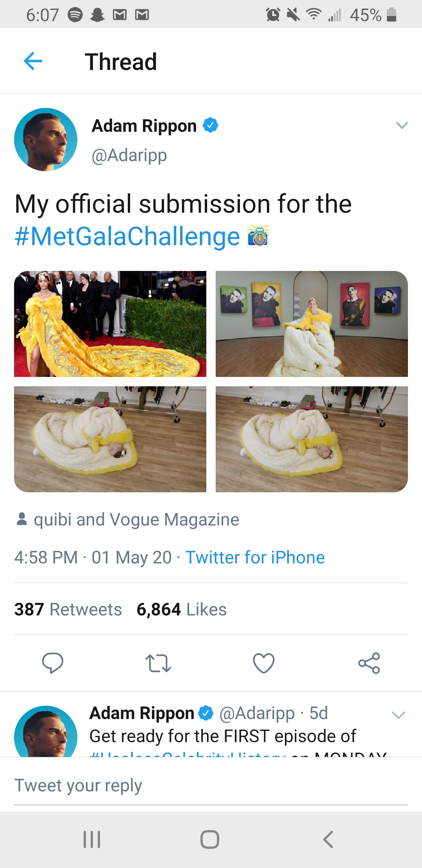Open the Twitter for iPhone link
This screenshot has height=868, width=422.
coord(255,558)
